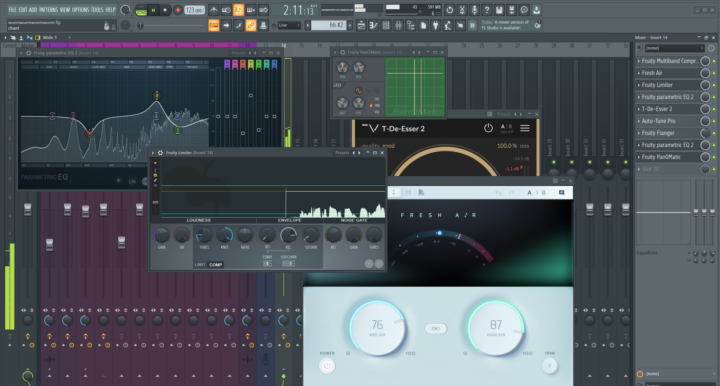This screenshot has height=386, width=720.
Task: Click the microphone recording icon
Action: (474, 10)
